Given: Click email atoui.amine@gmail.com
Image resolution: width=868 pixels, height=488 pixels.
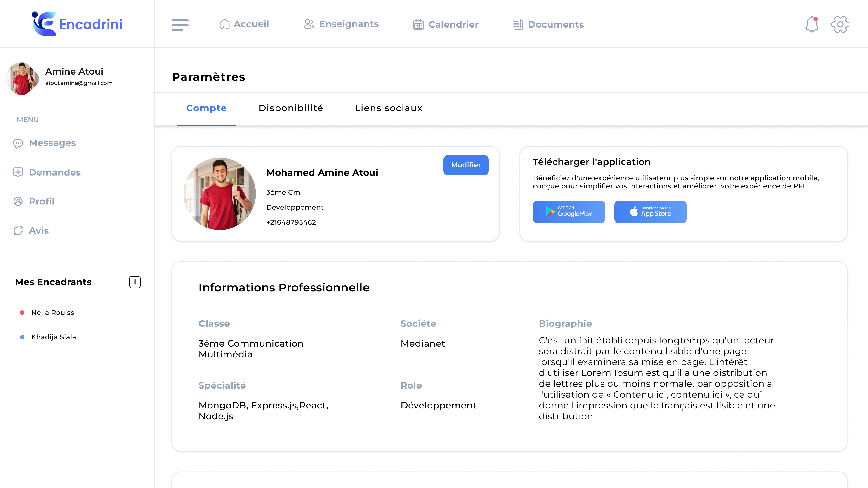Looking at the screenshot, I should pos(79,83).
